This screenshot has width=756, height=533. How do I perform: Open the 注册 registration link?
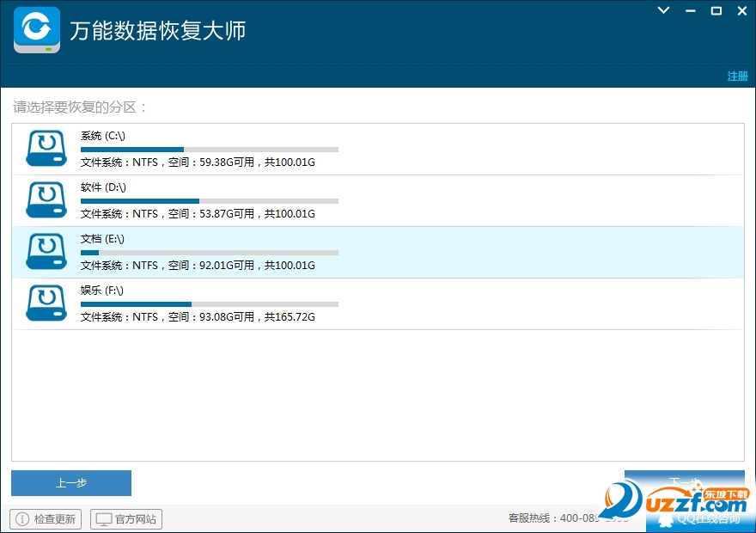coord(737,77)
